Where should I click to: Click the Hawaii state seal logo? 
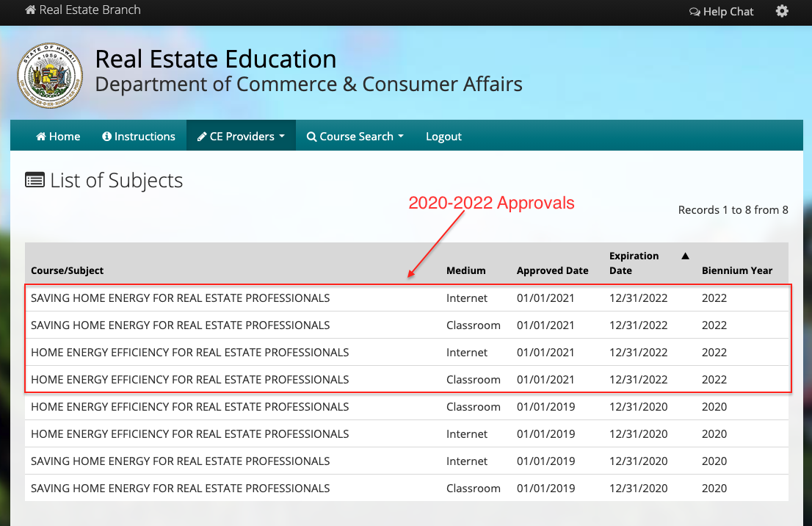(49, 75)
